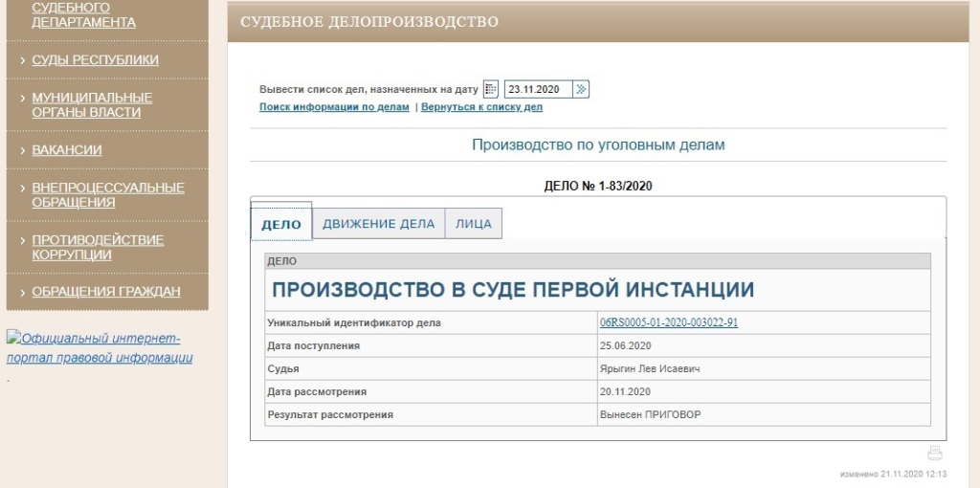Go to Муниципальные органы власти menu item

coord(92,104)
